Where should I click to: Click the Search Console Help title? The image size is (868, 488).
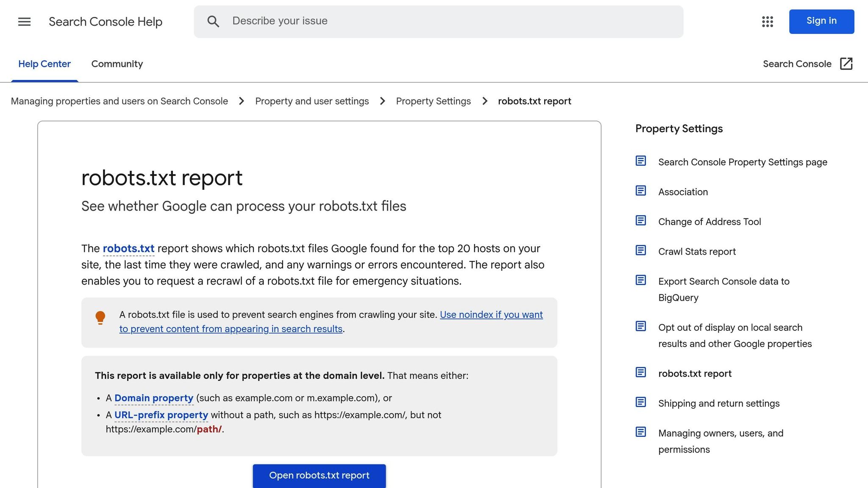pyautogui.click(x=106, y=22)
